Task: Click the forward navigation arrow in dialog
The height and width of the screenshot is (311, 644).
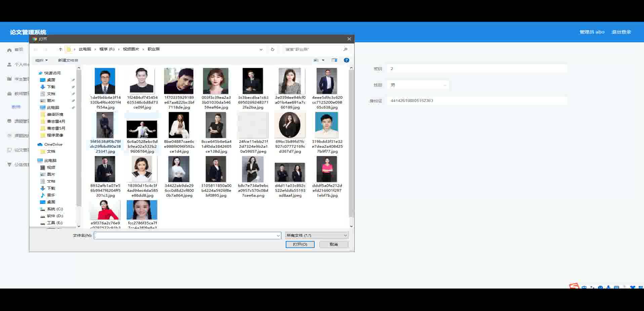Action: (x=45, y=49)
